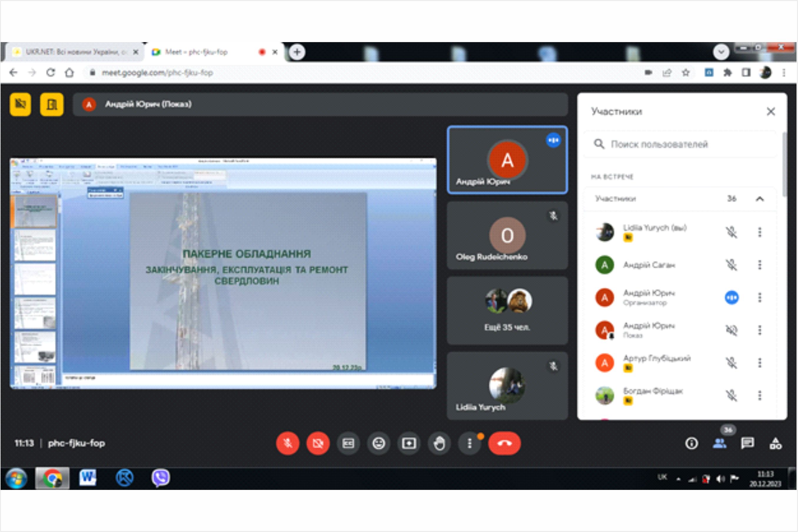Toggle closed captions button

(348, 443)
